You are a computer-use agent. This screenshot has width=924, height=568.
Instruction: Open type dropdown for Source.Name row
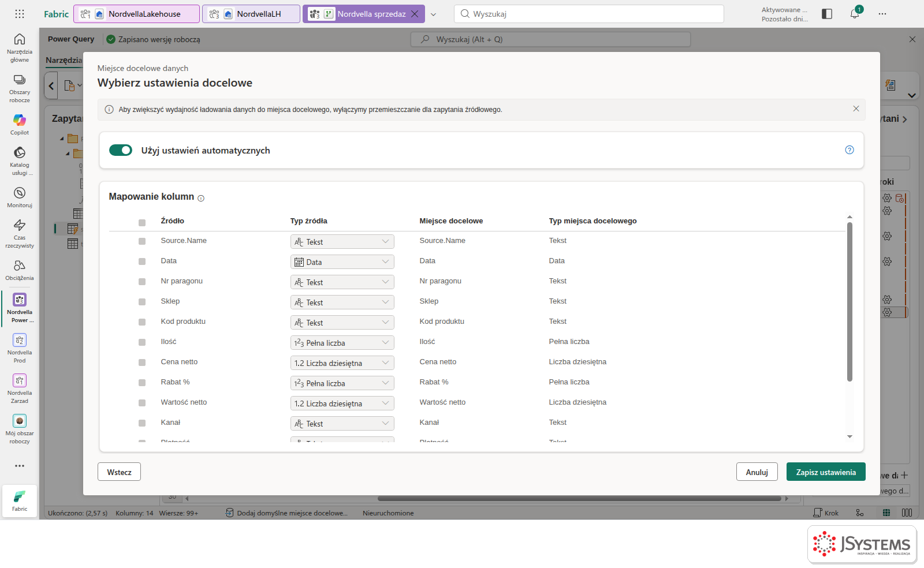pyautogui.click(x=342, y=242)
